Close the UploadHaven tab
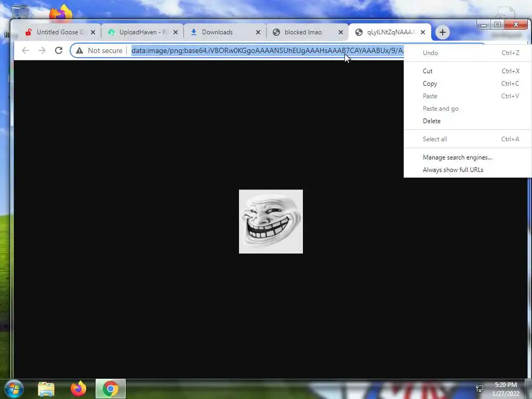This screenshot has width=532, height=399. (176, 32)
